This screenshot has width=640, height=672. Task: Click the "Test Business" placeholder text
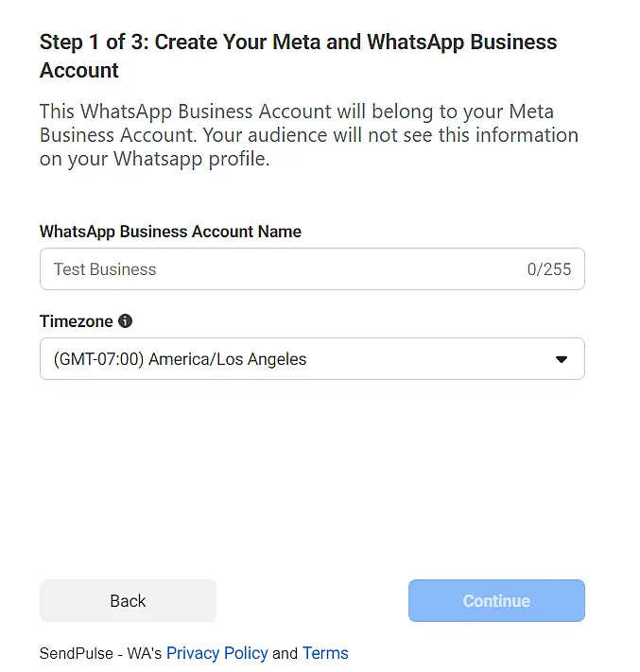105,269
